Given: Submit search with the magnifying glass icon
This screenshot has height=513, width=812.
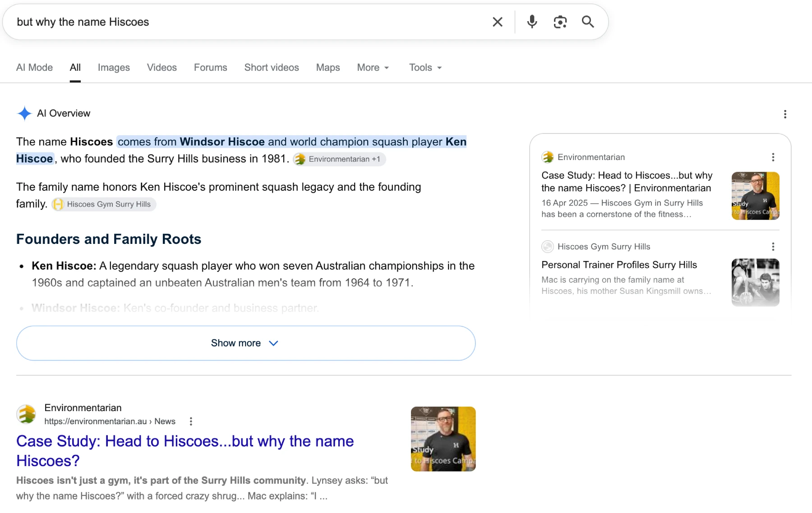Looking at the screenshot, I should pyautogui.click(x=588, y=22).
